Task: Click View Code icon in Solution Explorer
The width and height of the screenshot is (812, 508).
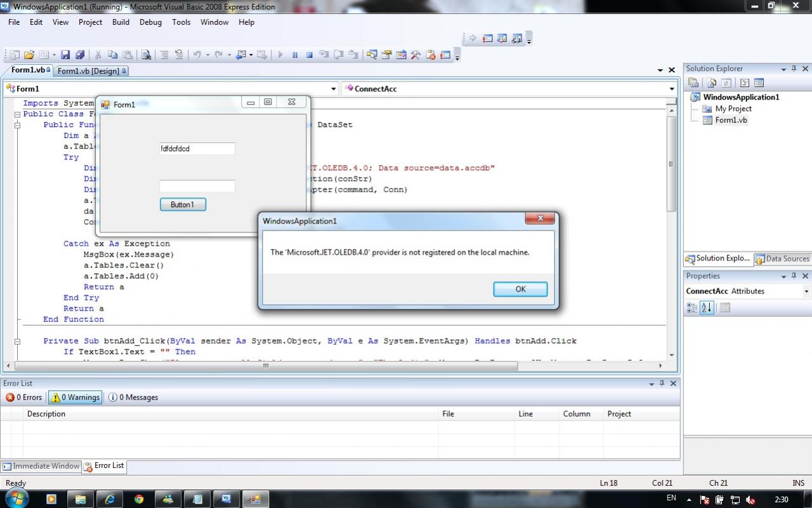Action: click(745, 83)
